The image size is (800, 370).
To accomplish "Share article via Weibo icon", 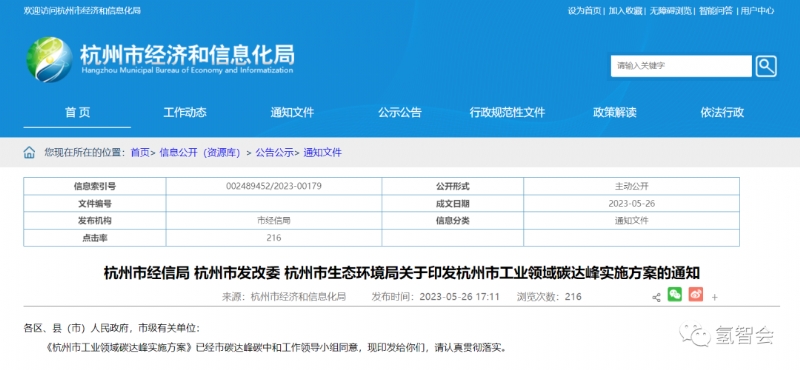I will click(695, 294).
